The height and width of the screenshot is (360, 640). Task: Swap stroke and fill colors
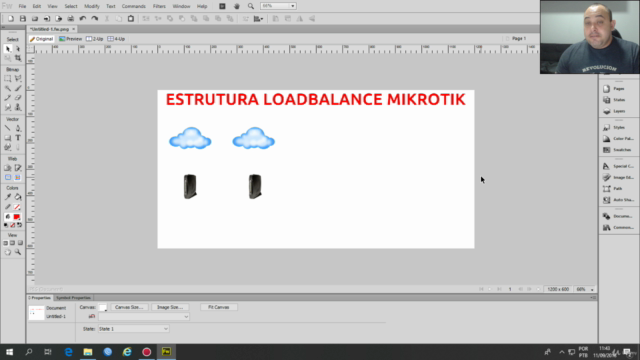[20, 225]
